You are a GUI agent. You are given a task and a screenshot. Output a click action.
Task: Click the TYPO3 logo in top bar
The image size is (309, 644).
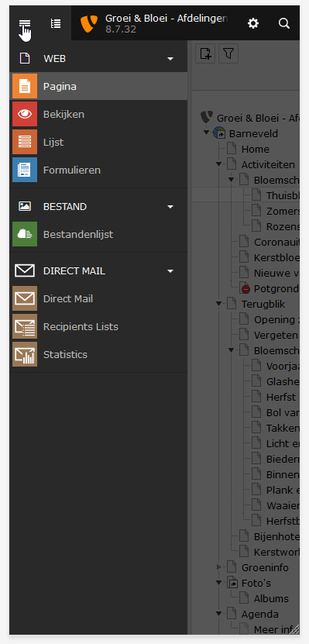88,23
